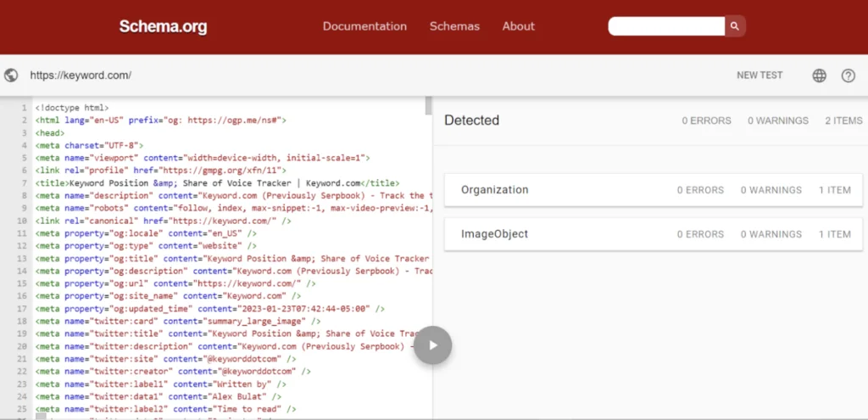Click the twitter:label1 Written by line

pos(160,384)
